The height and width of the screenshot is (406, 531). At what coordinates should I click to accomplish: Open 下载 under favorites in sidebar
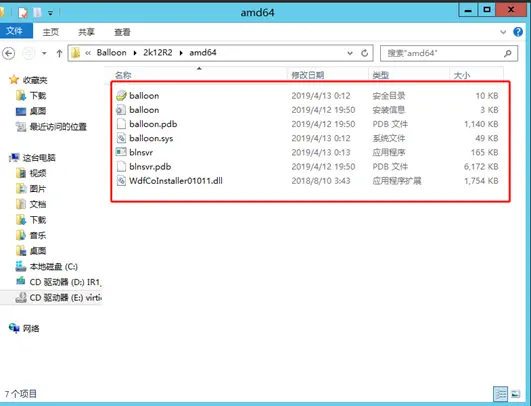[38, 96]
